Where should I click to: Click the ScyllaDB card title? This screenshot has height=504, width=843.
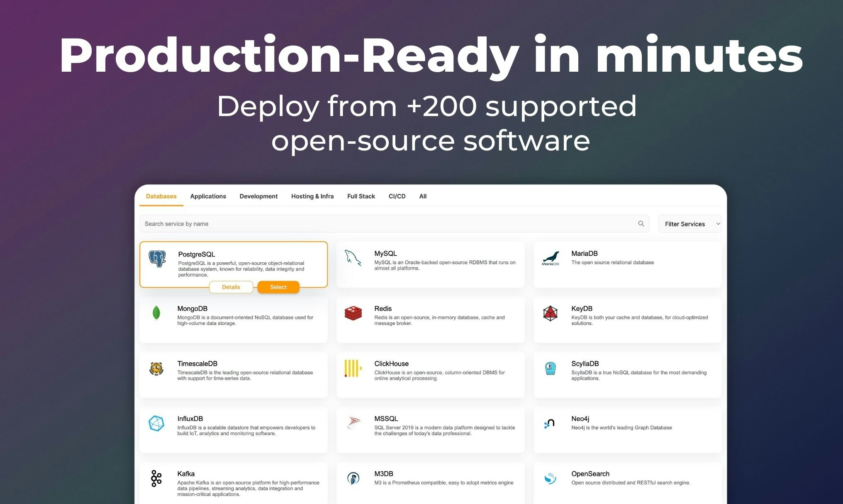point(585,363)
